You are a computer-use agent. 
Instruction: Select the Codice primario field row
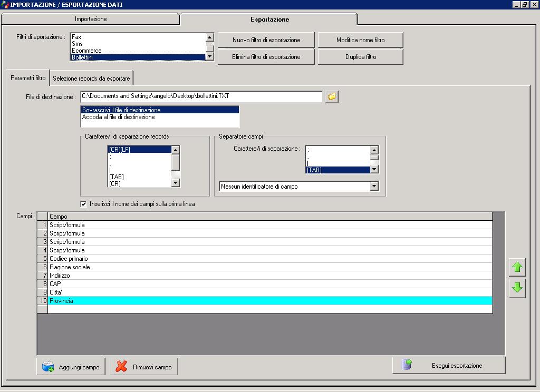(x=270, y=259)
